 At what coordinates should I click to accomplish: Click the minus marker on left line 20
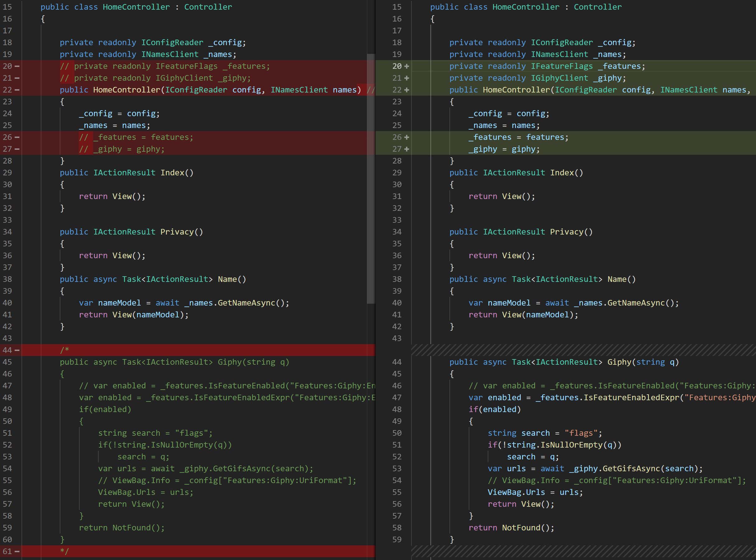tap(17, 66)
